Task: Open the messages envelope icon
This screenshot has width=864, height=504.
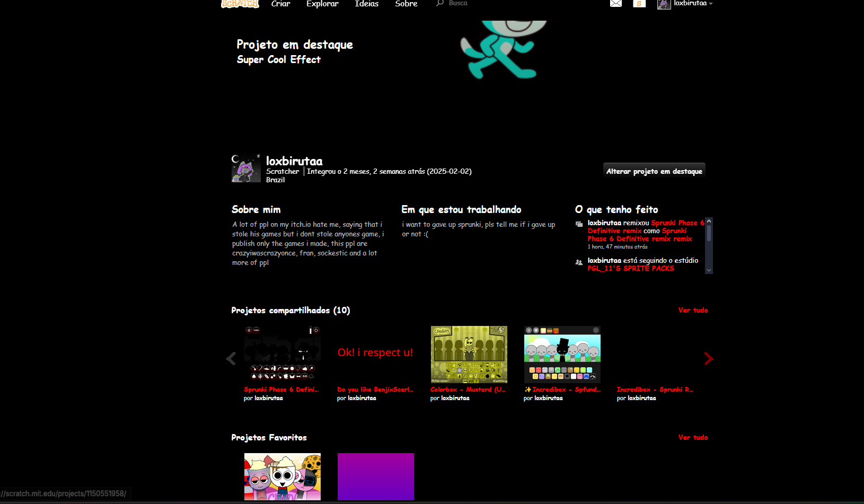Action: 615,4
